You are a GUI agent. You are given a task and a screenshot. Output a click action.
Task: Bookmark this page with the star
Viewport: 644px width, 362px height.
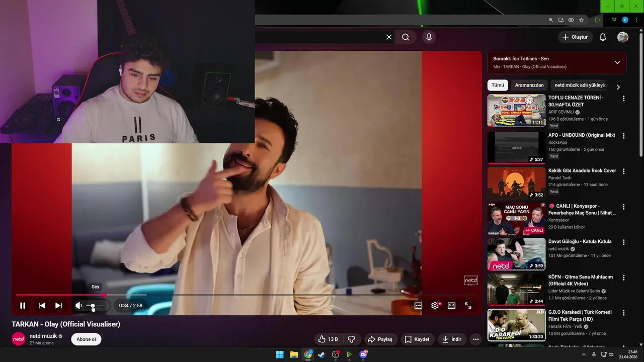pos(581,20)
